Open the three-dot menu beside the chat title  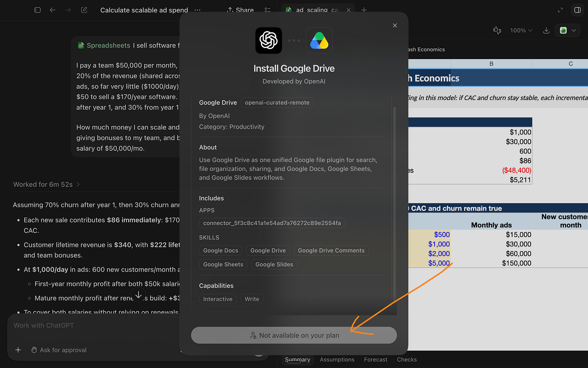tap(197, 10)
